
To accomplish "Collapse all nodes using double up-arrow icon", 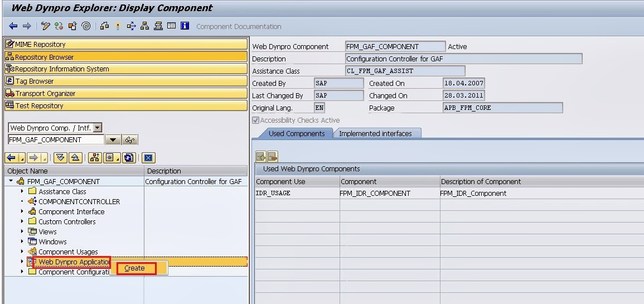I will click(76, 158).
